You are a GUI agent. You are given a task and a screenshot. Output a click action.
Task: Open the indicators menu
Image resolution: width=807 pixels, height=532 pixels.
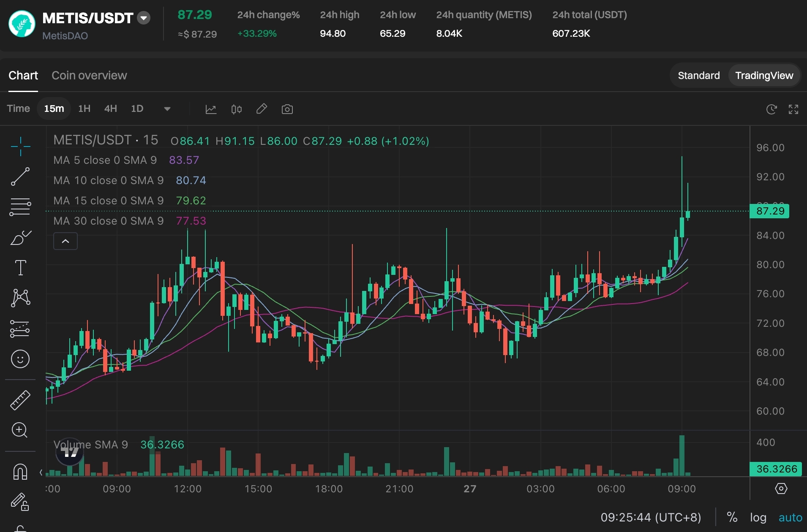click(211, 109)
